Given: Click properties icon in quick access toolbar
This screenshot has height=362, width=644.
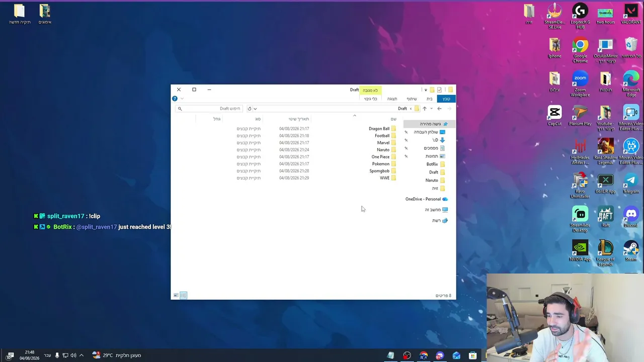Looking at the screenshot, I should 439,90.
